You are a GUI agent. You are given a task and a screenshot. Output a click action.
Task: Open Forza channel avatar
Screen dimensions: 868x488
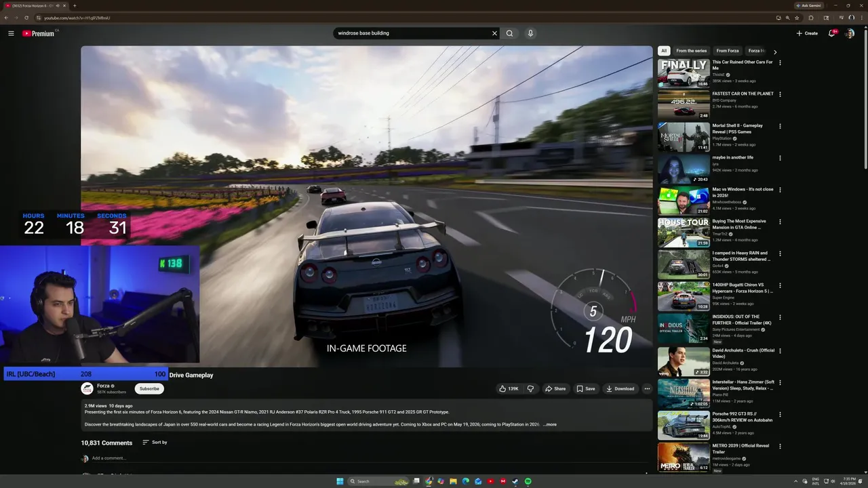click(x=87, y=388)
